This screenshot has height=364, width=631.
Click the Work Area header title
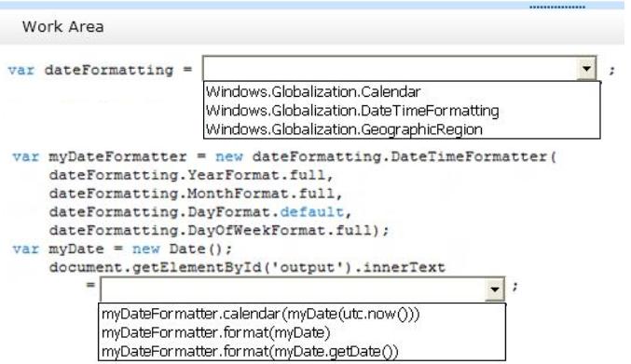pyautogui.click(x=63, y=27)
